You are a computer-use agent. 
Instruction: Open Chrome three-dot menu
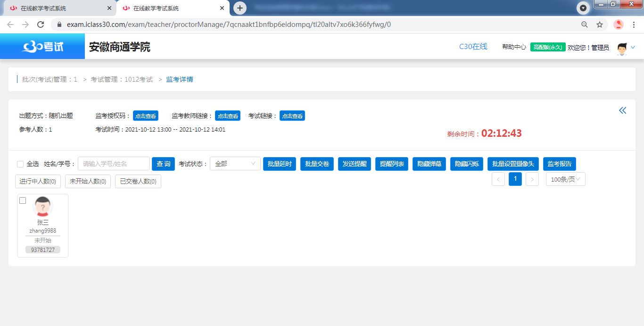(634, 25)
